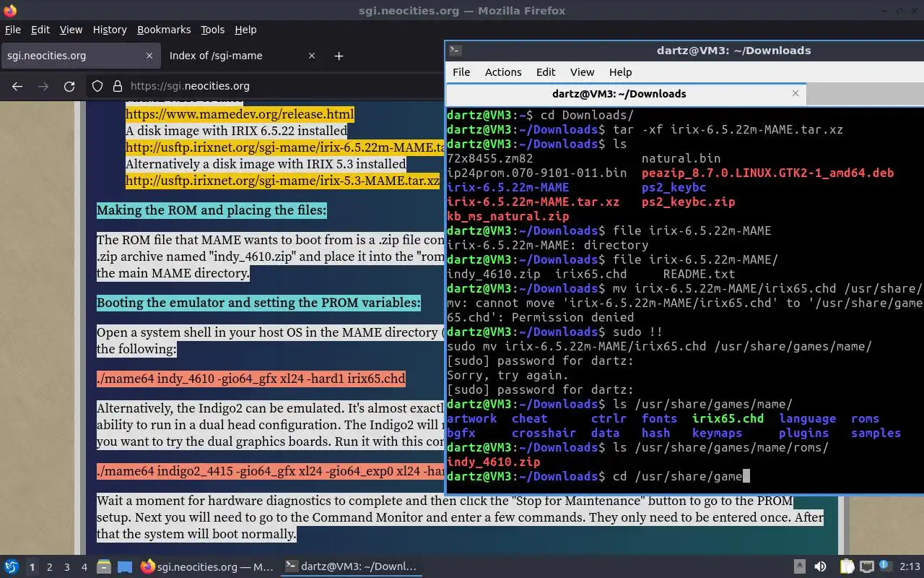The height and width of the screenshot is (578, 924).
Task: Click the './mame64 indigo2_4415' command line
Action: pyautogui.click(x=271, y=472)
